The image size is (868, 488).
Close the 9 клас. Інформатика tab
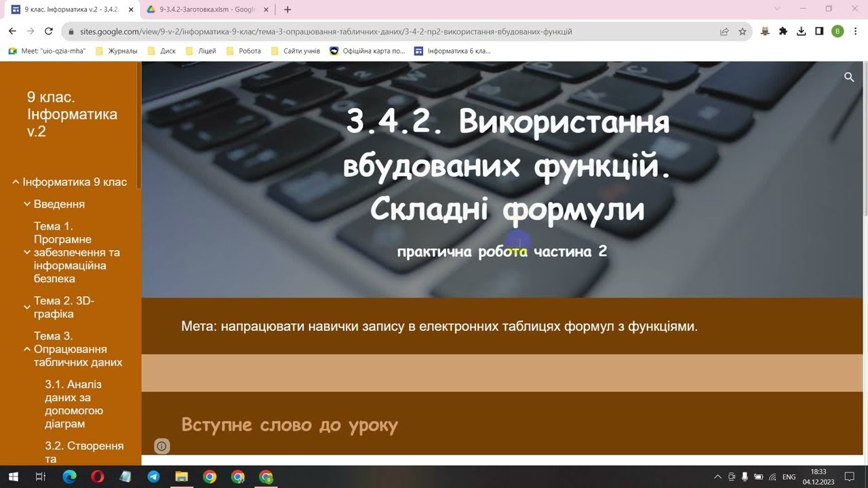point(131,9)
